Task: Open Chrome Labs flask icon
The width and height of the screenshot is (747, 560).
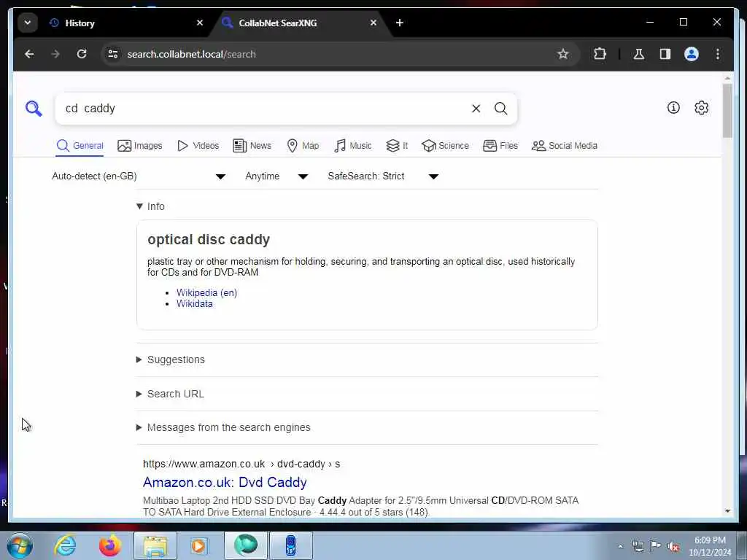Action: pos(639,54)
